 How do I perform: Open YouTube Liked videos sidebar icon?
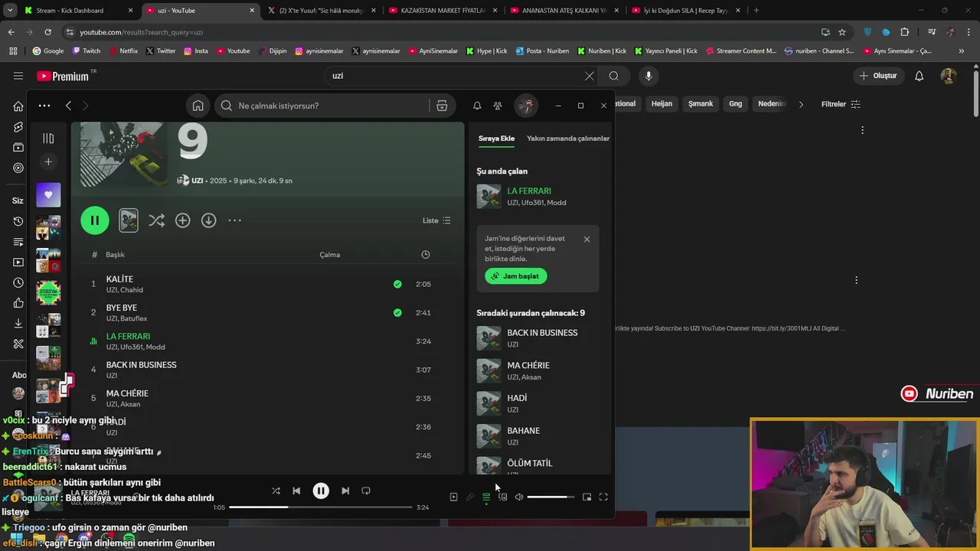(x=18, y=303)
